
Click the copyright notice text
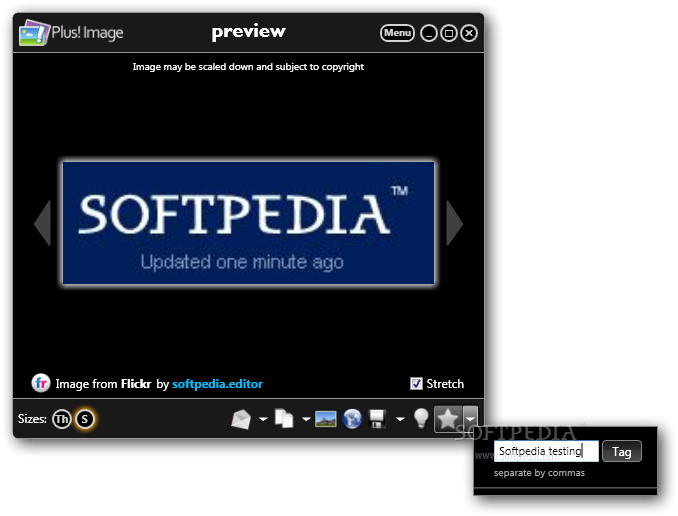[x=248, y=67]
